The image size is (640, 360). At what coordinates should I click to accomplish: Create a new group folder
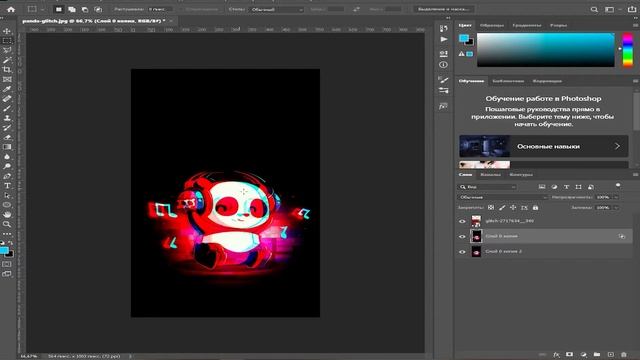tap(597, 355)
